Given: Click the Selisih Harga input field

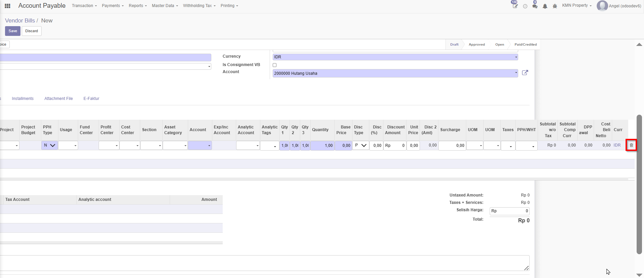Looking at the screenshot, I should click(509, 211).
